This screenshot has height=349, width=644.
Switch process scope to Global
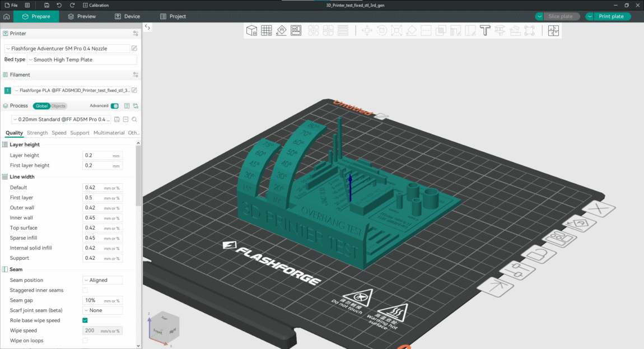coord(41,106)
